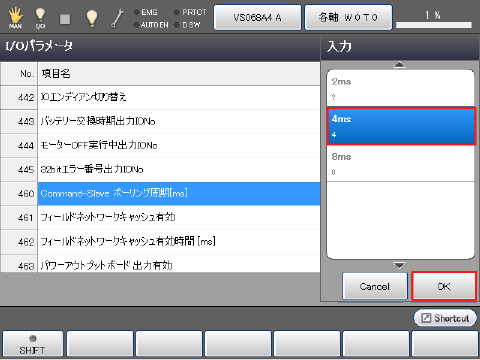Click the AUTO EN status indicator
The height and width of the screenshot is (360, 480).
pyautogui.click(x=151, y=25)
